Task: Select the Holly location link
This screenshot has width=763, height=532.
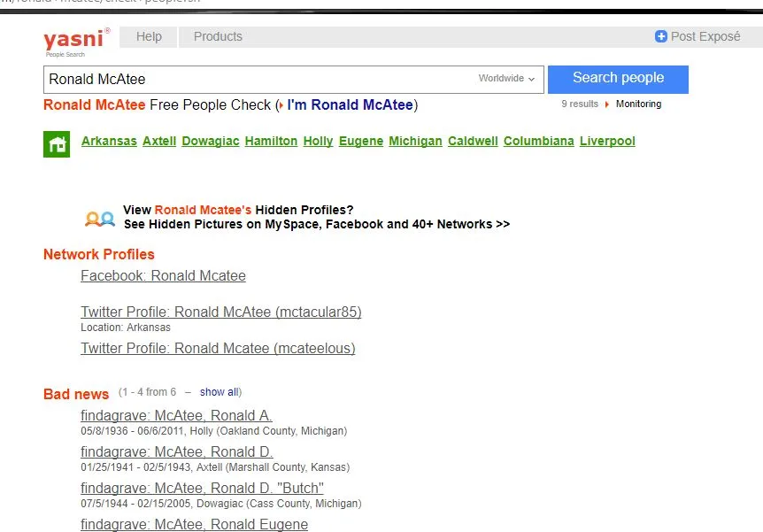Action: click(x=318, y=141)
